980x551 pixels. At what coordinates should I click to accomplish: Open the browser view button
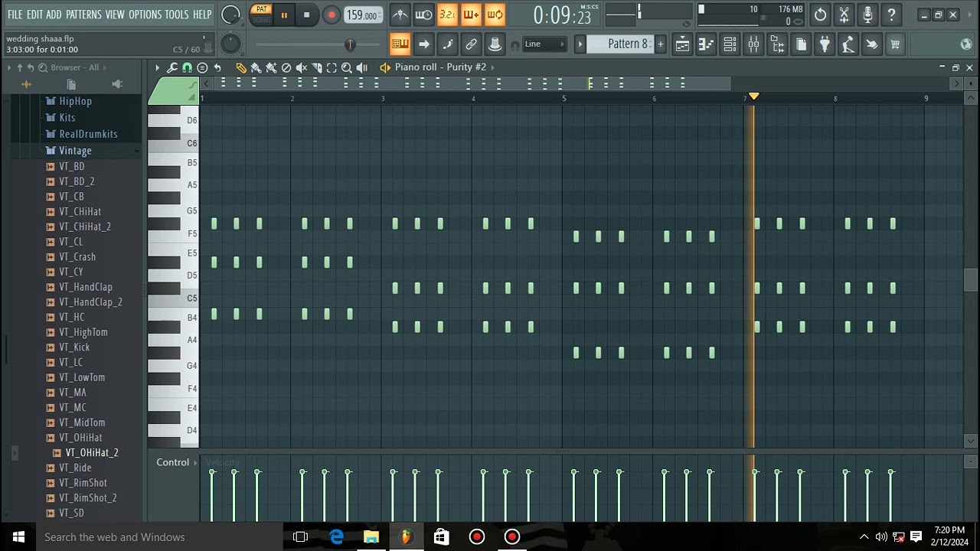(x=777, y=44)
